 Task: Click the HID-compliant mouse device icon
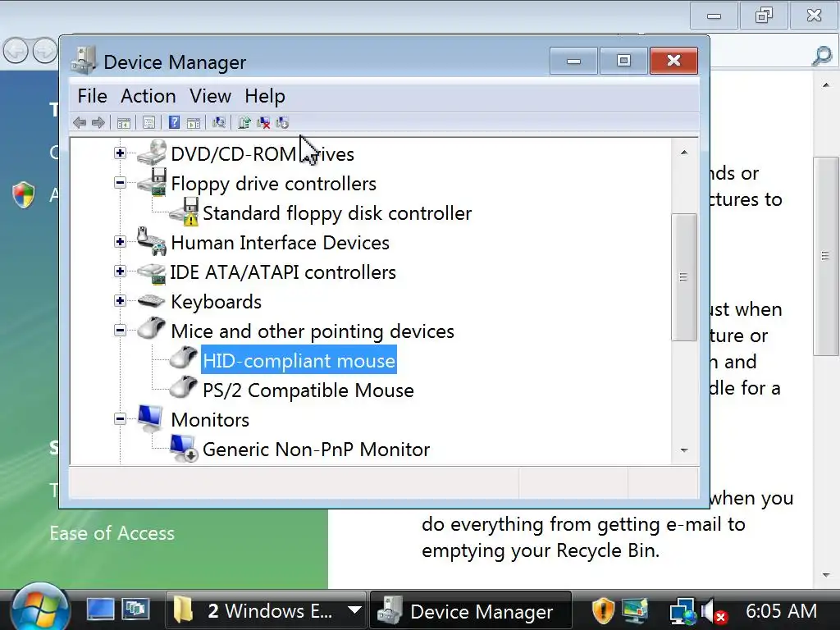pyautogui.click(x=184, y=358)
